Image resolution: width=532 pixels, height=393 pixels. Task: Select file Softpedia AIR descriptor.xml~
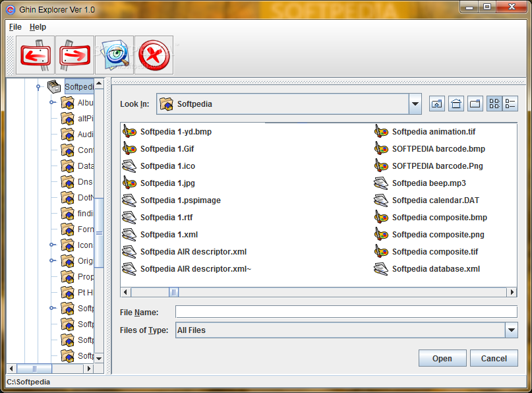[187, 269]
